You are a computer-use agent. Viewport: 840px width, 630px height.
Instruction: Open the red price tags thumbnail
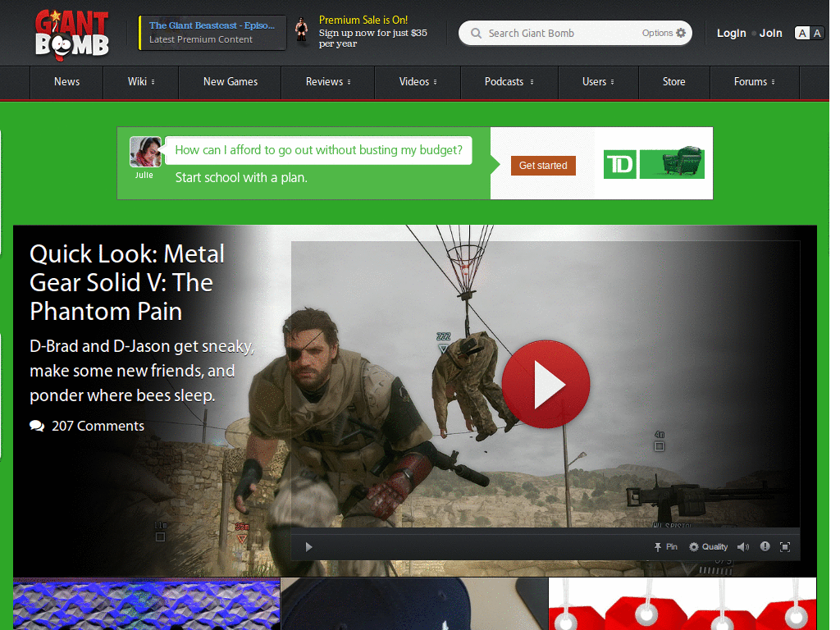[x=682, y=604]
